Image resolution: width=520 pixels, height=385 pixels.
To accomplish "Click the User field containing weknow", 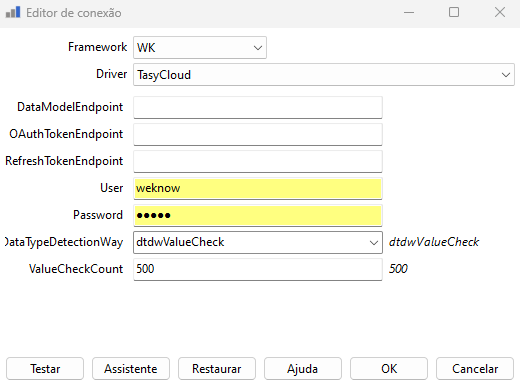I will 258,188.
